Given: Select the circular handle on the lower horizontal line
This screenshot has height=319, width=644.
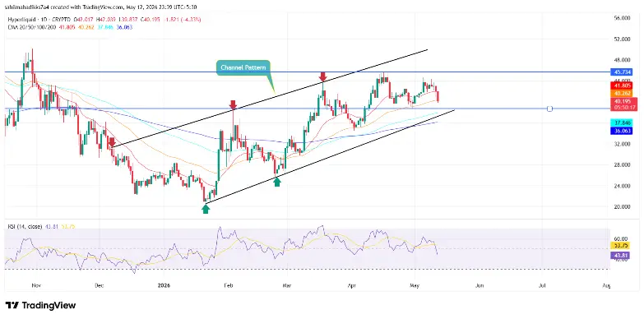Looking at the screenshot, I should click(x=550, y=109).
